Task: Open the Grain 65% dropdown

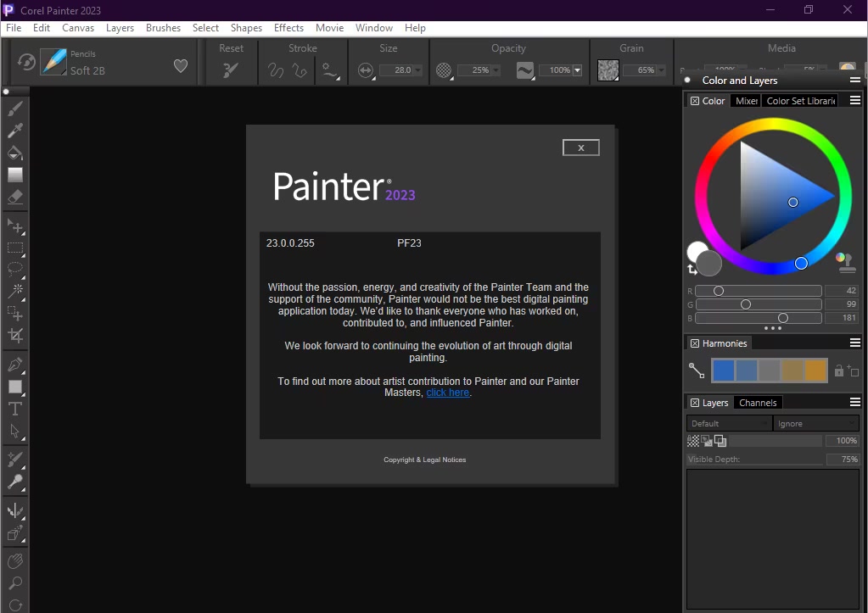Action: (661, 70)
